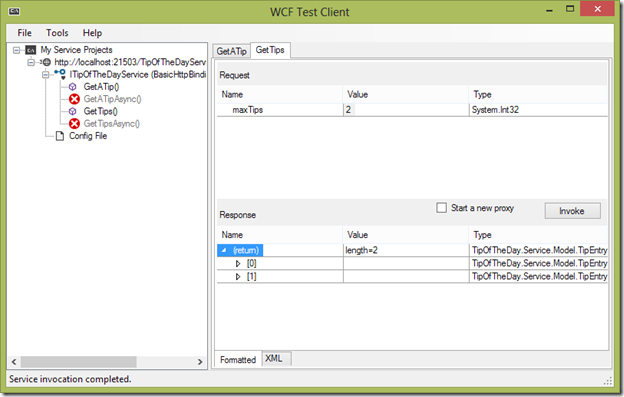
Task: Click the Response Type column header
Action: pyautogui.click(x=538, y=235)
